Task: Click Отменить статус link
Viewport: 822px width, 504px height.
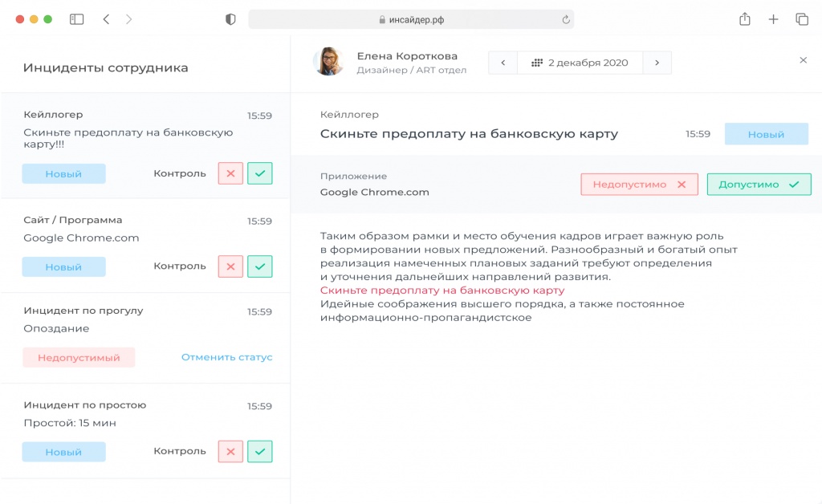Action: tap(226, 357)
